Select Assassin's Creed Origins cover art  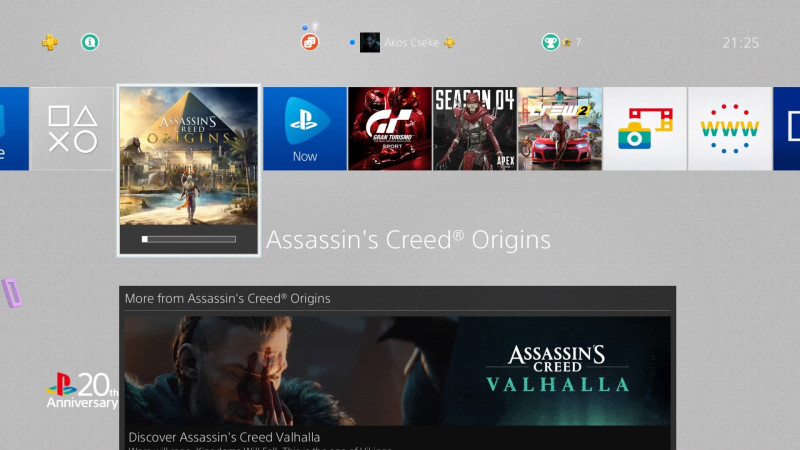(x=189, y=156)
